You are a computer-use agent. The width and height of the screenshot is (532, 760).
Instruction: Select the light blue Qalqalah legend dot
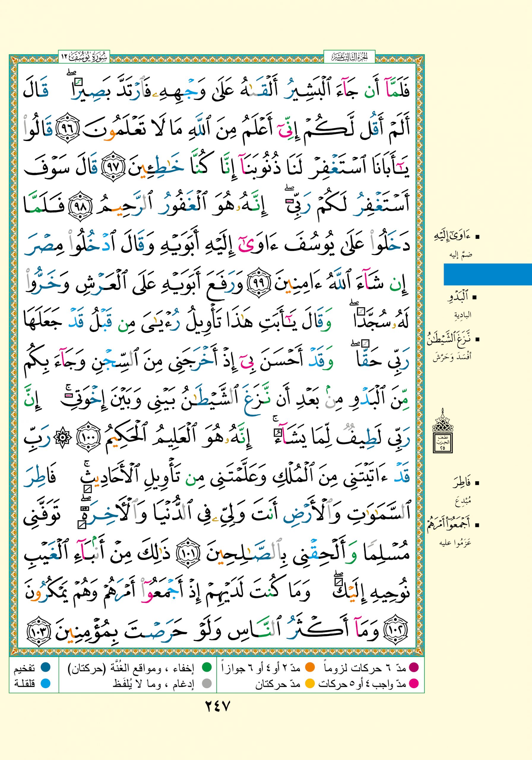(x=45, y=683)
